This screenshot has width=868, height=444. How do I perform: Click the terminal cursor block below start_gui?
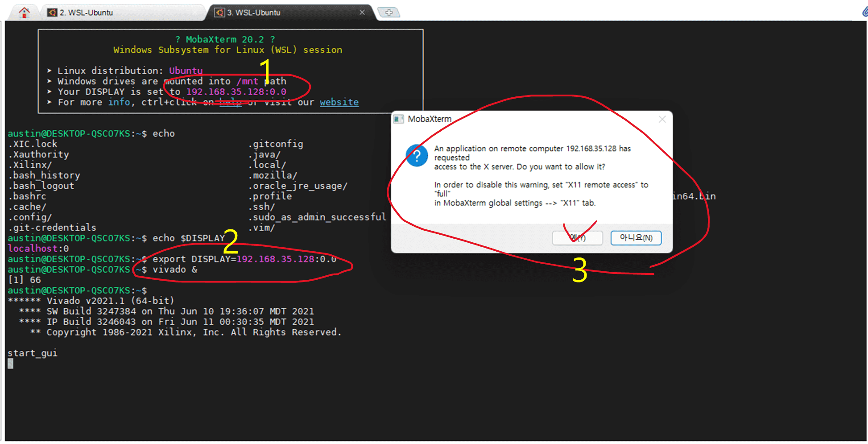[11, 364]
